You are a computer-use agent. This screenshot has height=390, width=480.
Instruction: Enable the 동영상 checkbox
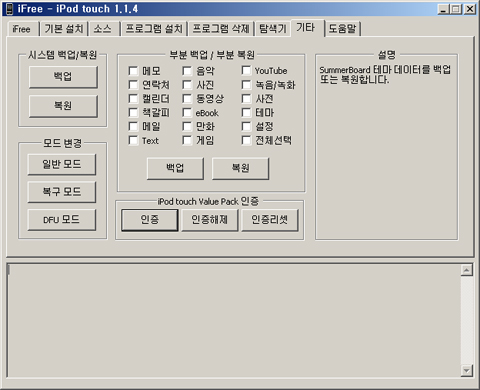(x=187, y=99)
